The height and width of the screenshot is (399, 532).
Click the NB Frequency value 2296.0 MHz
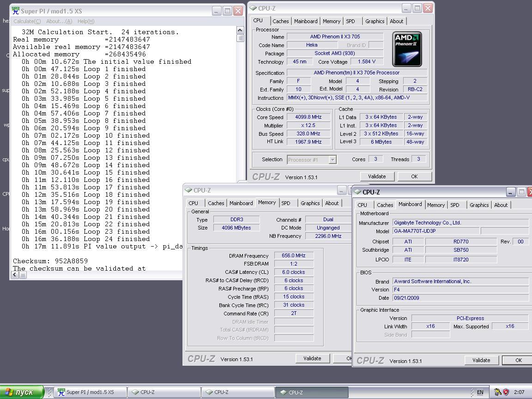tap(328, 236)
